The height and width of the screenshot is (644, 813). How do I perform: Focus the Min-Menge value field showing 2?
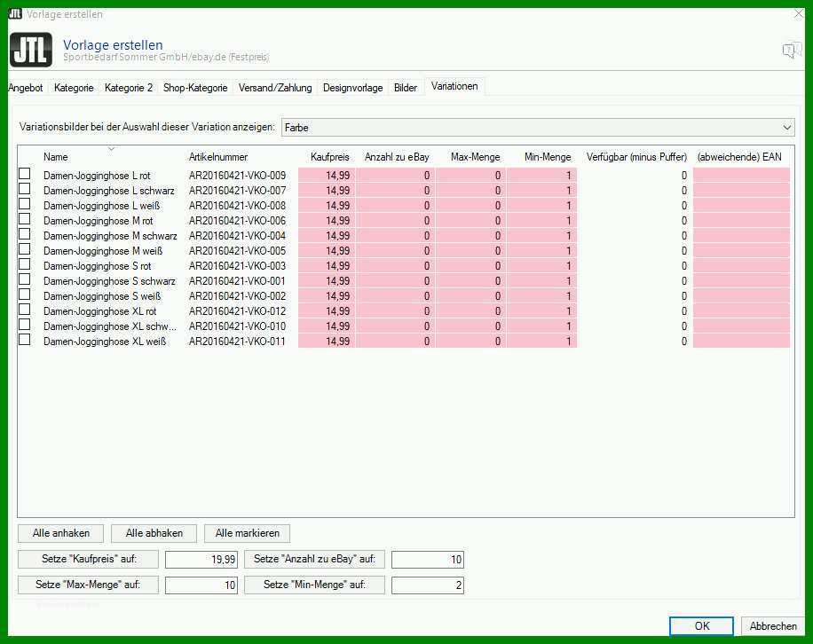[x=428, y=585]
